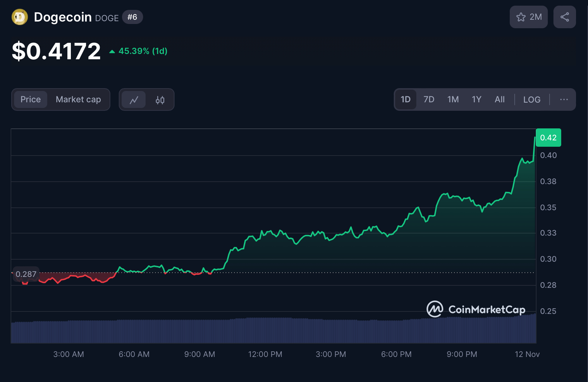The image size is (588, 382).
Task: Click the Dogecoin coin logo
Action: click(x=20, y=17)
